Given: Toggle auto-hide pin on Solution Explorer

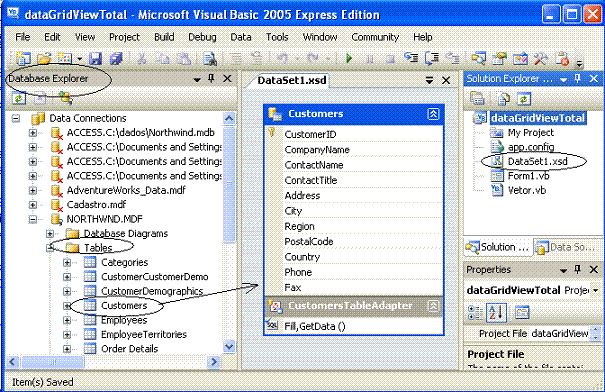Looking at the screenshot, I should coord(578,79).
